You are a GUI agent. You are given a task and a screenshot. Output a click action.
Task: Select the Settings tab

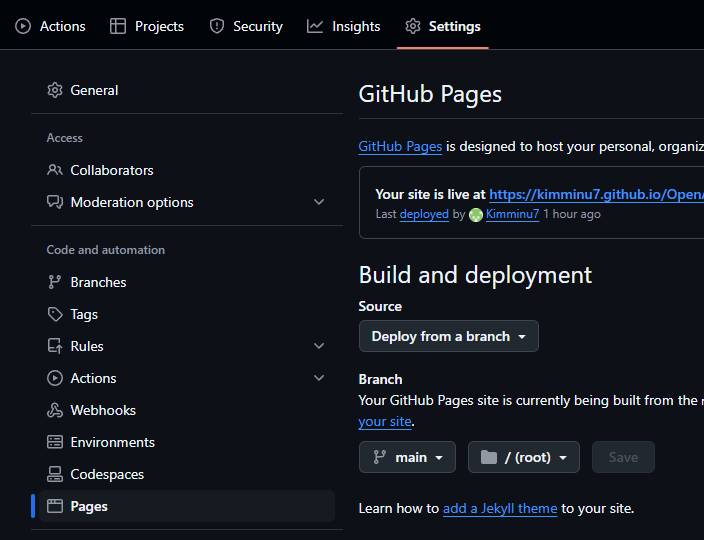pos(443,26)
